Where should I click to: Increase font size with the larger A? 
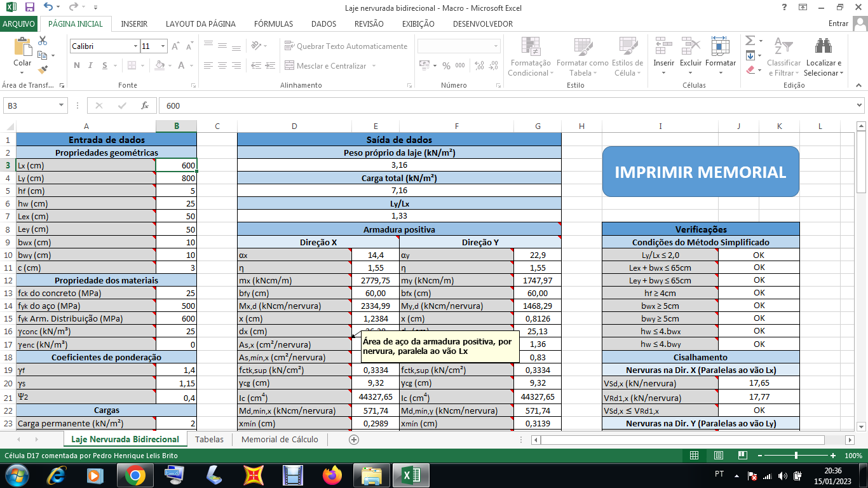[175, 46]
